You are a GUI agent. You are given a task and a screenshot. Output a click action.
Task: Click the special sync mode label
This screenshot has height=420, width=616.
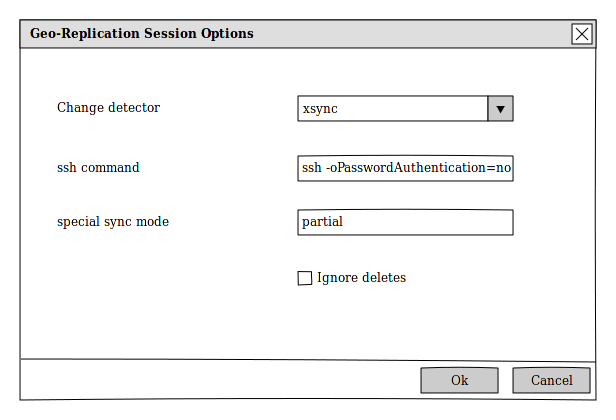pos(113,222)
